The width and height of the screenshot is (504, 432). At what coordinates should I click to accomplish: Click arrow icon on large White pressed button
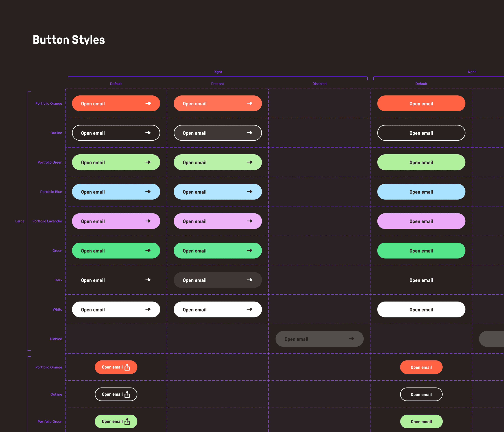tap(250, 309)
